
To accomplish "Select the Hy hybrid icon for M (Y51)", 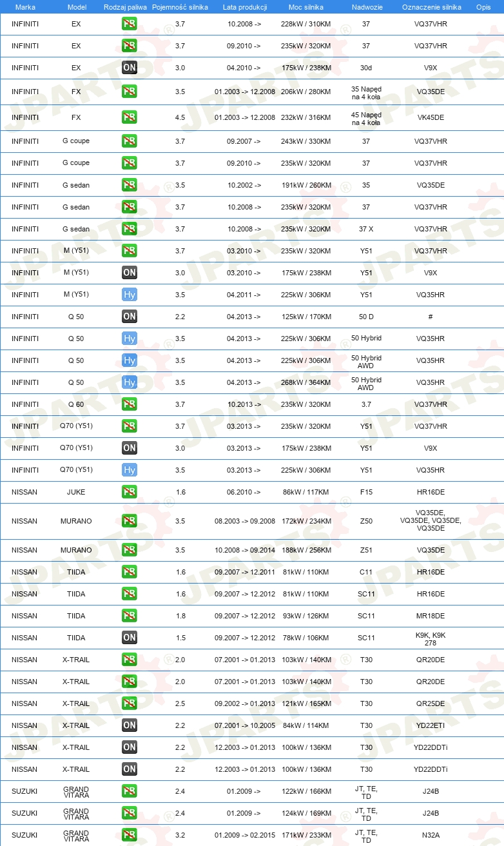I will point(130,295).
